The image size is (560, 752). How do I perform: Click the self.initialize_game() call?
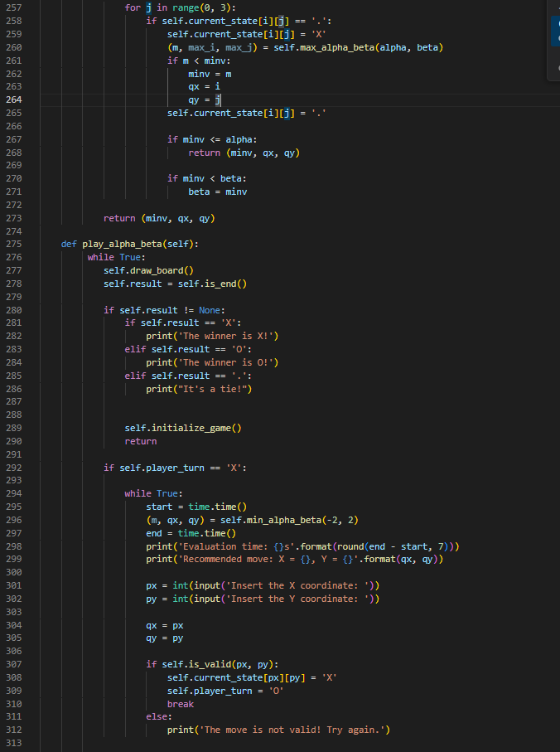pos(183,428)
